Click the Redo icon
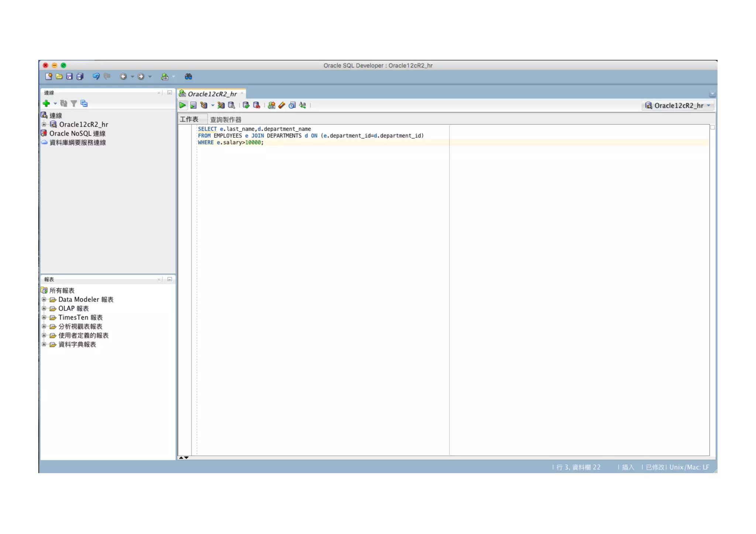The height and width of the screenshot is (534, 756). click(x=107, y=76)
